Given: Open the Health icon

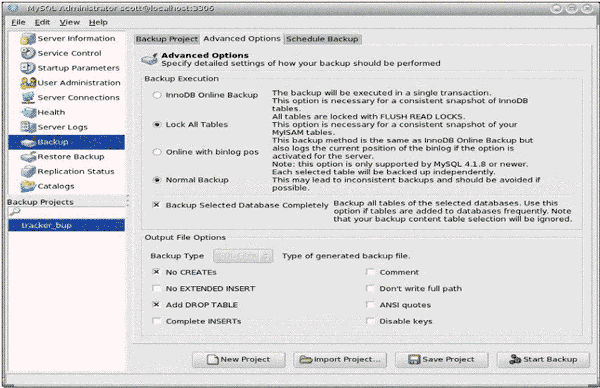Looking at the screenshot, I should (x=29, y=112).
